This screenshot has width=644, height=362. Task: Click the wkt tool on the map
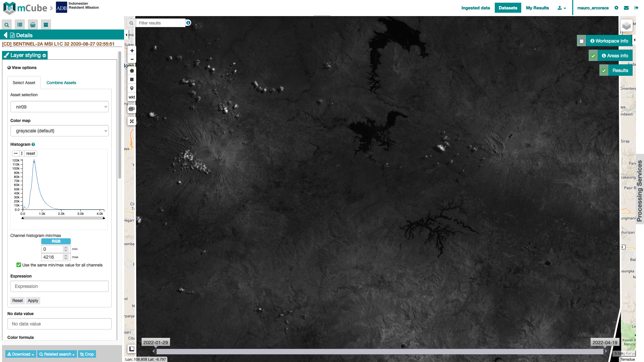(x=131, y=97)
